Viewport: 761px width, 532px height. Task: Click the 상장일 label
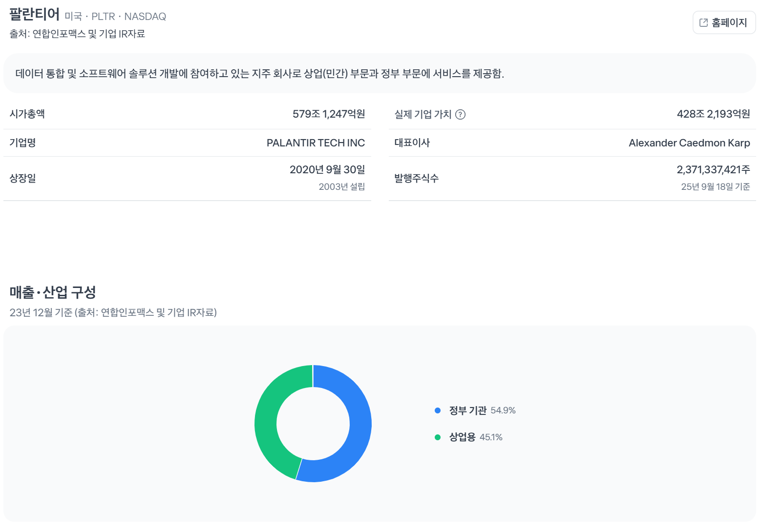(22, 178)
